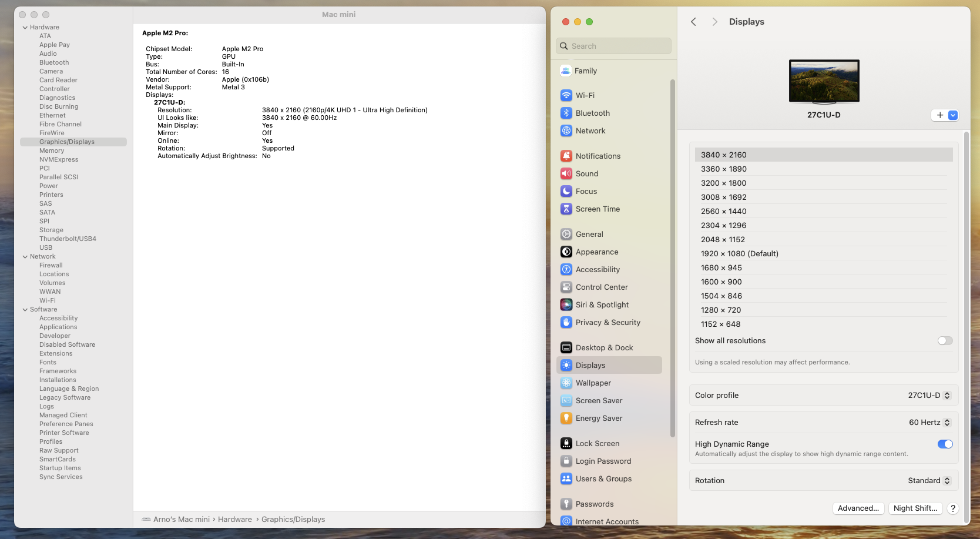This screenshot has height=539, width=980.
Task: Open the Siri & Spotlight icon
Action: pos(566,304)
